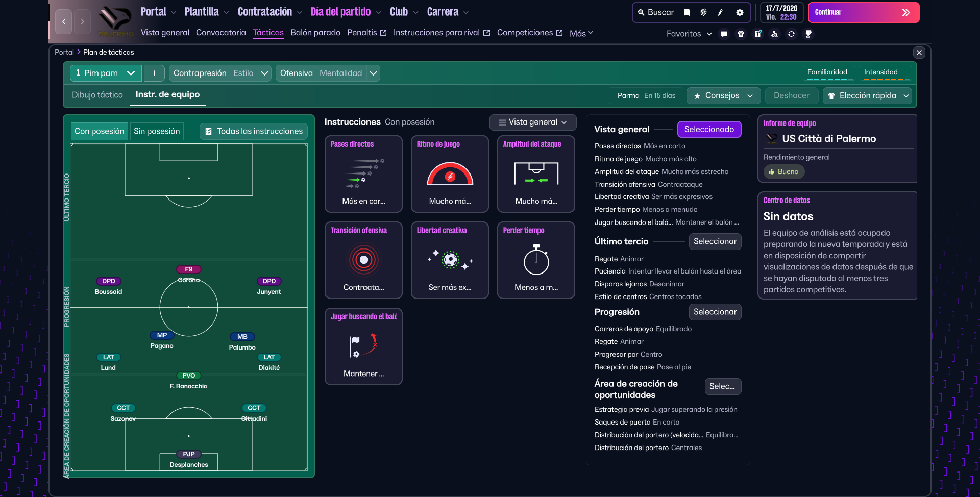Click the trophy shortcut icon

[808, 34]
